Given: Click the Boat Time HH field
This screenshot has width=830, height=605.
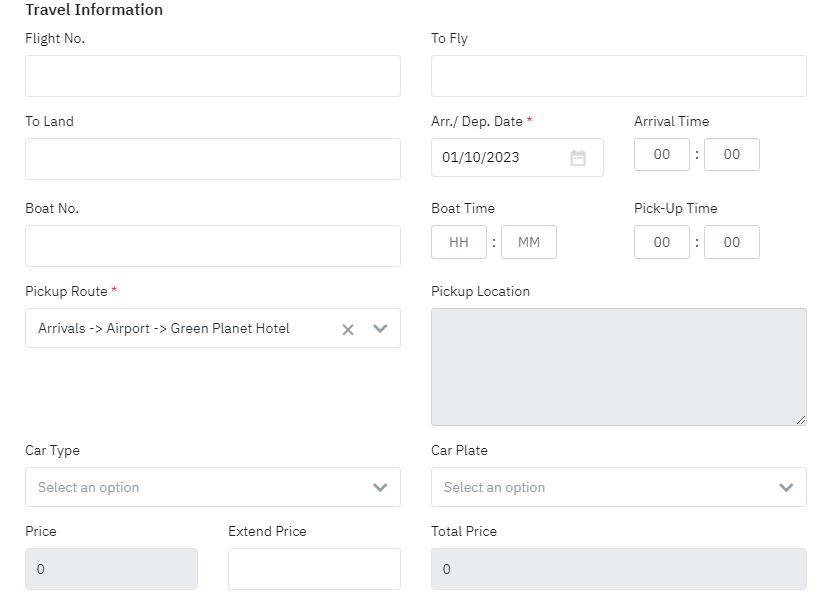Looking at the screenshot, I should [x=459, y=242].
